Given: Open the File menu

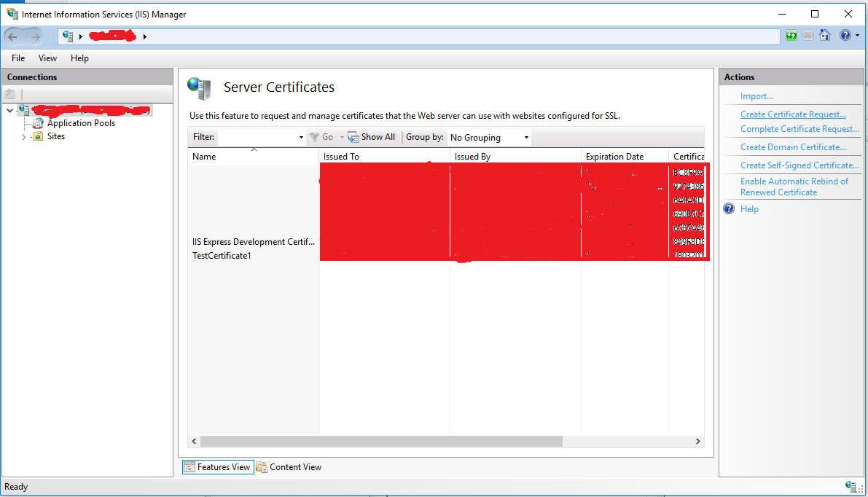Looking at the screenshot, I should click(x=18, y=58).
